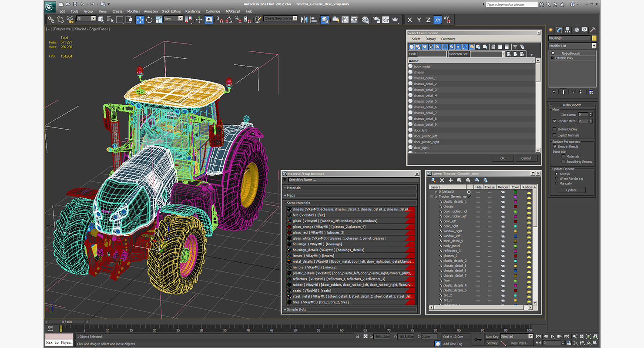
Task: Open the Create command panel tab
Action: pos(550,30)
